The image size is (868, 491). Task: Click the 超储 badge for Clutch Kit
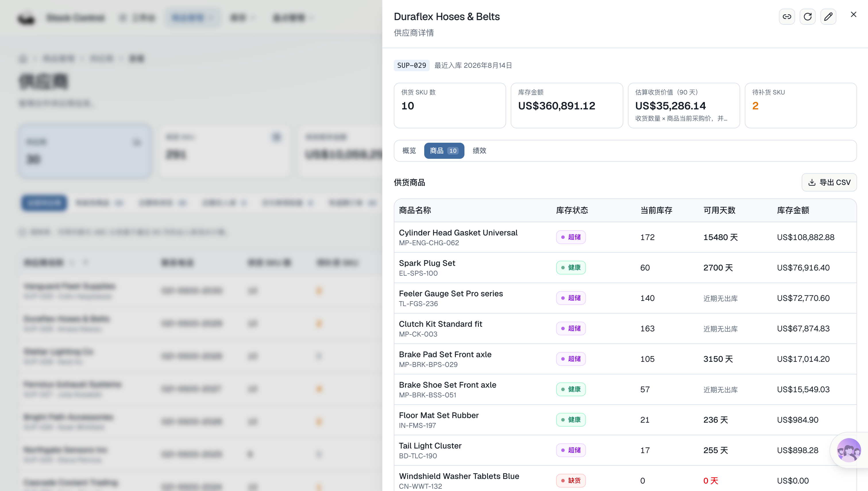coord(571,328)
